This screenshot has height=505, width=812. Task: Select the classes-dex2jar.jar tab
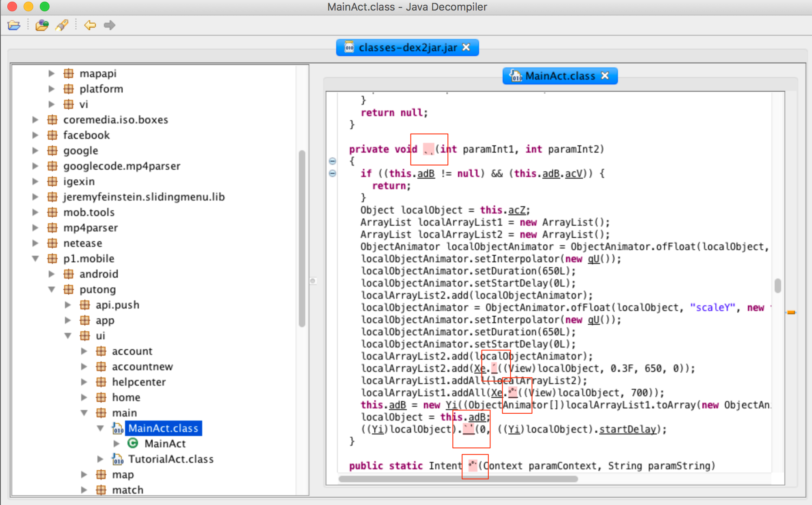407,47
